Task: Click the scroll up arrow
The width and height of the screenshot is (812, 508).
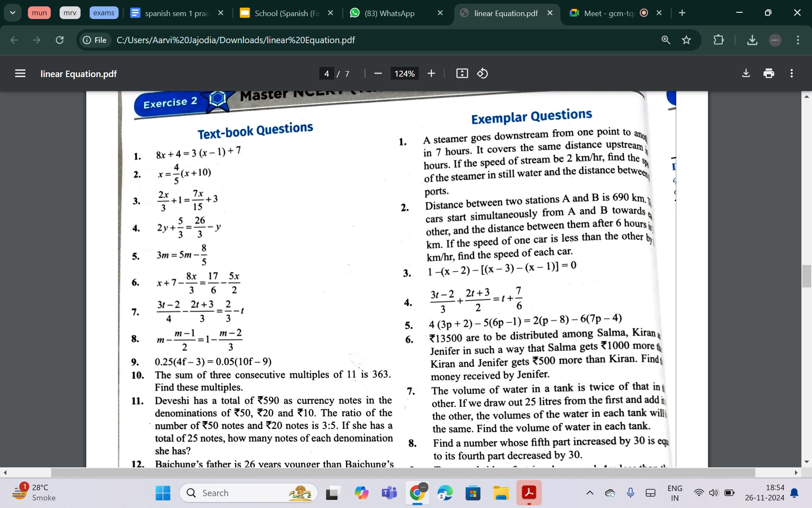Action: (x=807, y=97)
